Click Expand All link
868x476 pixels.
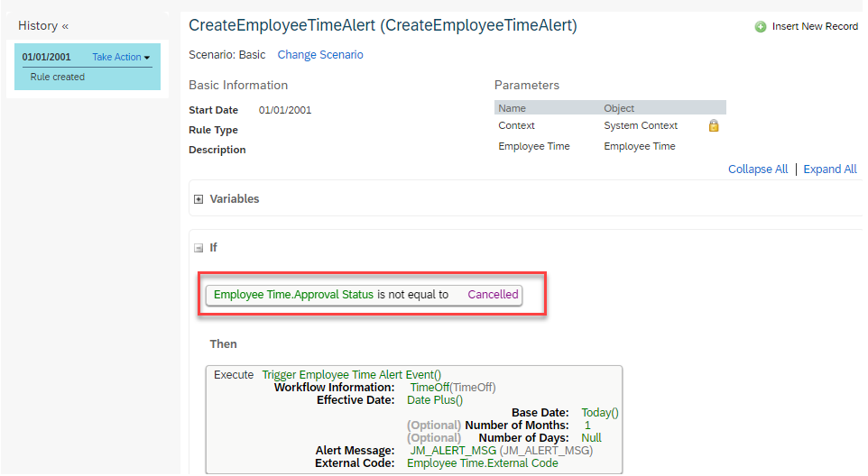tap(830, 169)
